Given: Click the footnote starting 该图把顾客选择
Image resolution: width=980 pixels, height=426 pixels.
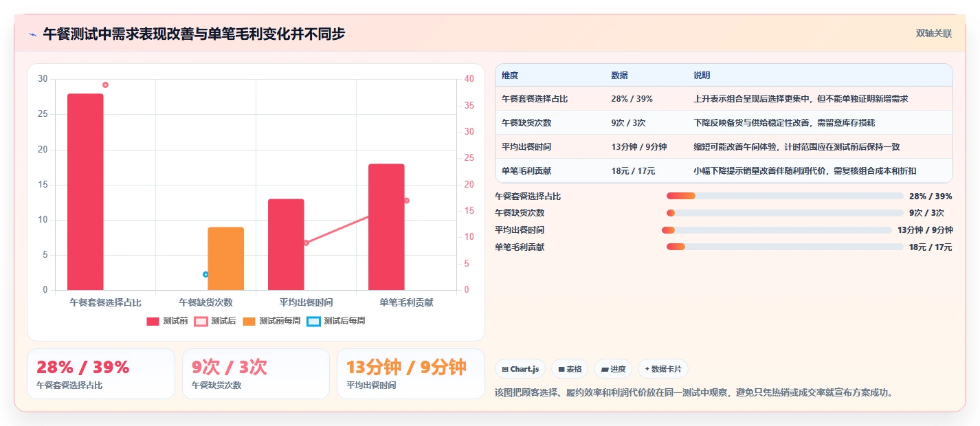Looking at the screenshot, I should (693, 392).
